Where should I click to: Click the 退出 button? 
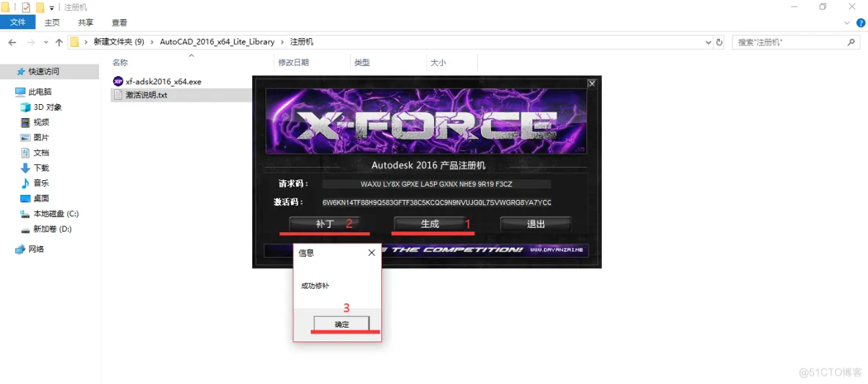(536, 224)
